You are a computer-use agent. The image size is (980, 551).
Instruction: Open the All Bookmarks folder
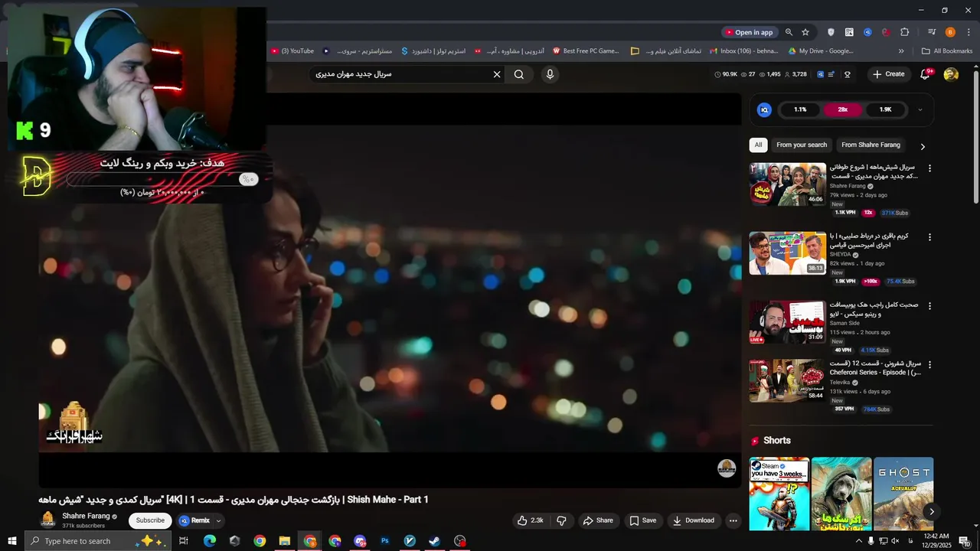tap(947, 51)
